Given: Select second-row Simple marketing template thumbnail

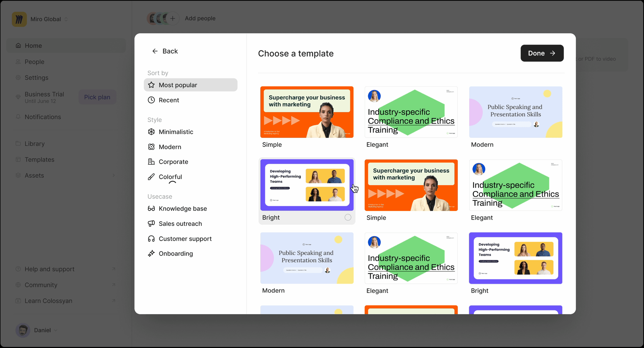Looking at the screenshot, I should pos(411,185).
